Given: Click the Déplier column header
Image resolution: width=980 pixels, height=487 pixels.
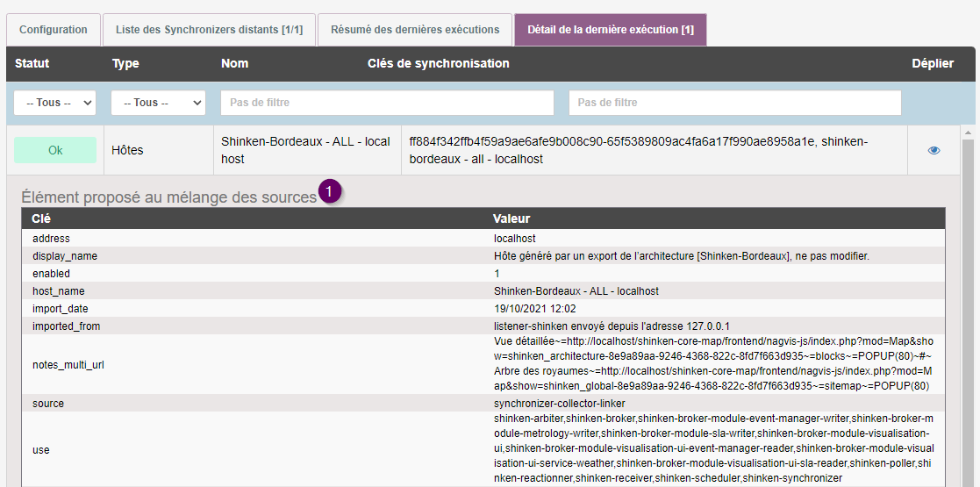Looking at the screenshot, I should click(933, 63).
